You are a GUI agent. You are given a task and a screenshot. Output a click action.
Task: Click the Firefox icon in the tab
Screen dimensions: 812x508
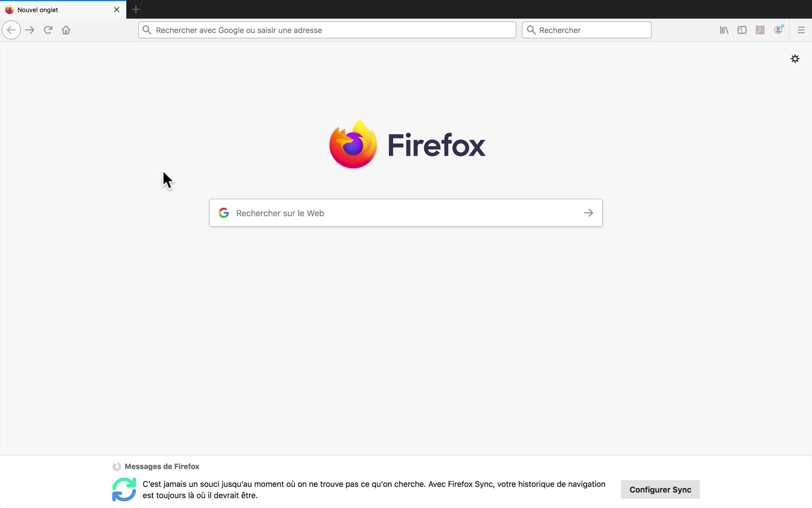pos(9,10)
